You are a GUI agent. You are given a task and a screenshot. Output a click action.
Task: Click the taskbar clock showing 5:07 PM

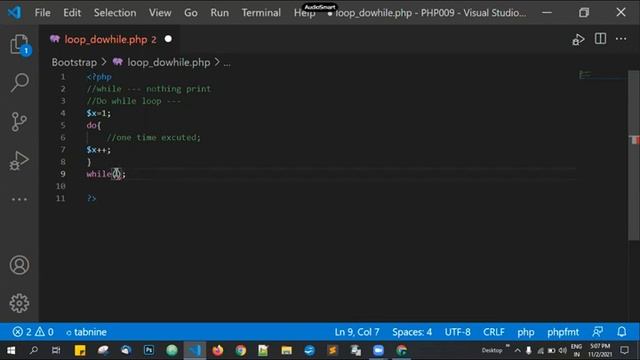coord(600,350)
